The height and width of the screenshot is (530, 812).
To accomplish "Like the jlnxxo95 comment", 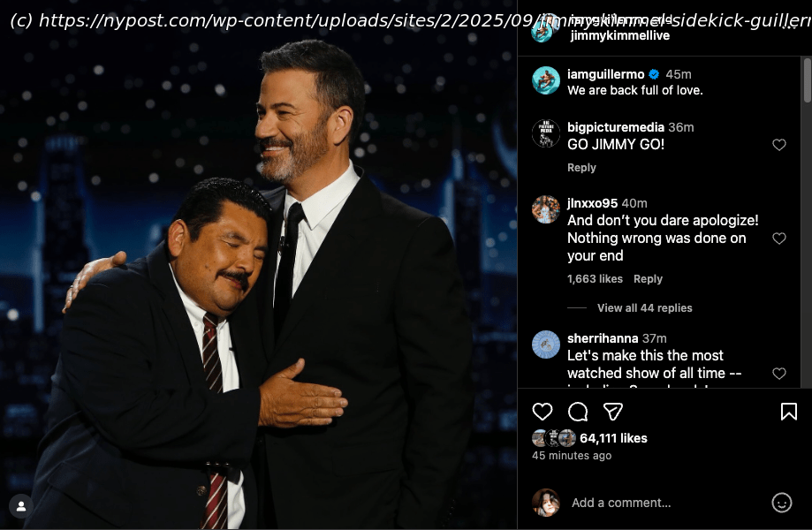I will point(778,238).
